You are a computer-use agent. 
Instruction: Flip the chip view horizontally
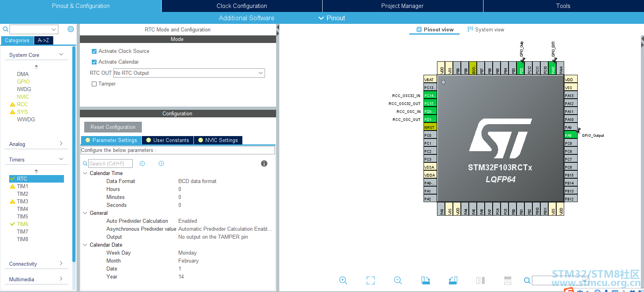pos(480,280)
